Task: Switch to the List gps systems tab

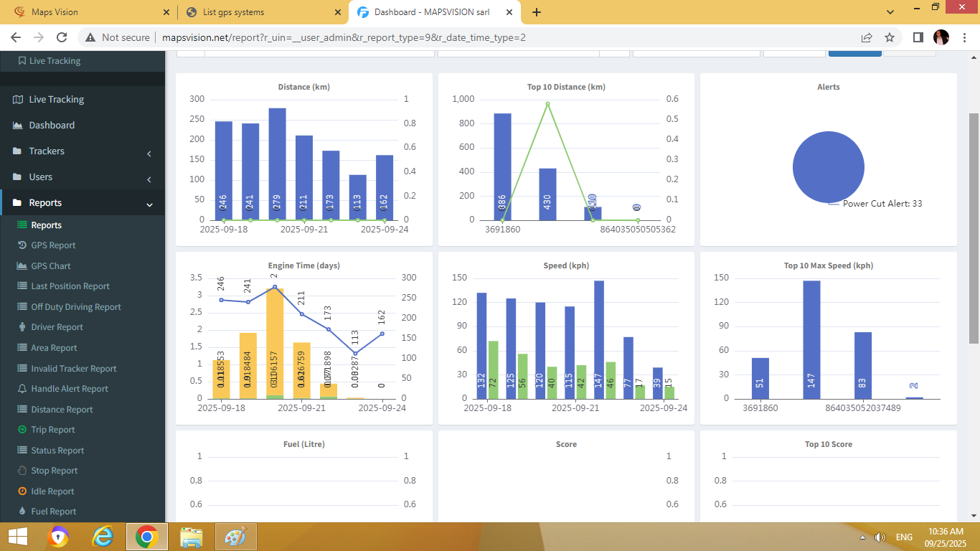Action: coord(232,12)
